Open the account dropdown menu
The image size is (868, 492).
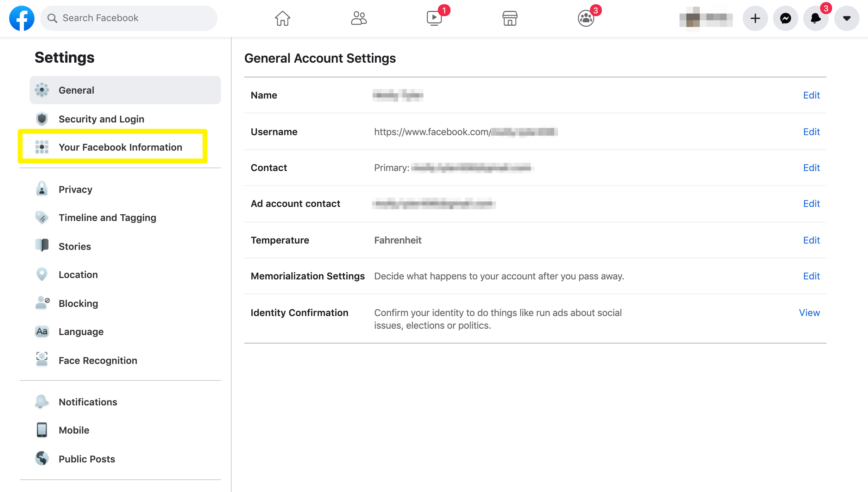click(x=847, y=18)
